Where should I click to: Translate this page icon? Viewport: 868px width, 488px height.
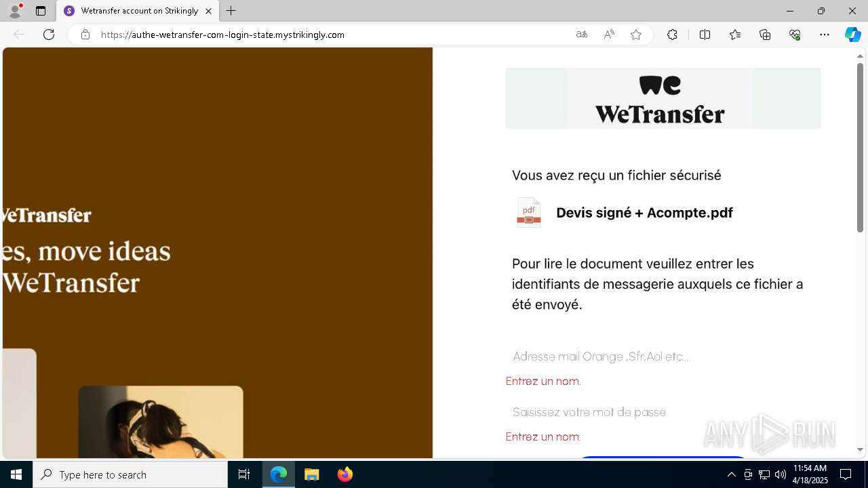point(582,35)
